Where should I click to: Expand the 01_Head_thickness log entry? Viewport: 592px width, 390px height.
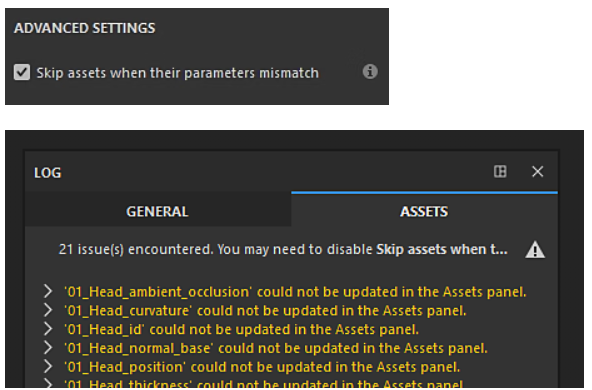coord(48,383)
